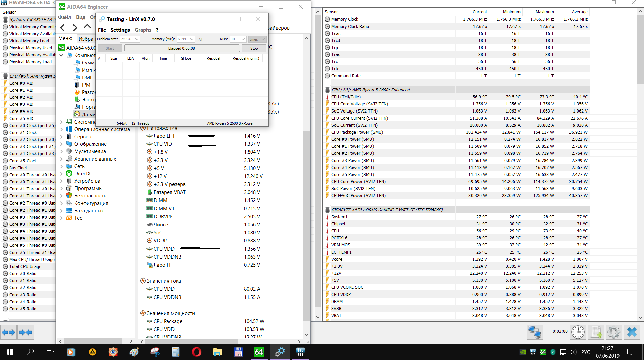
Task: Open AIDA64 Вид menu
Action: [x=81, y=17]
